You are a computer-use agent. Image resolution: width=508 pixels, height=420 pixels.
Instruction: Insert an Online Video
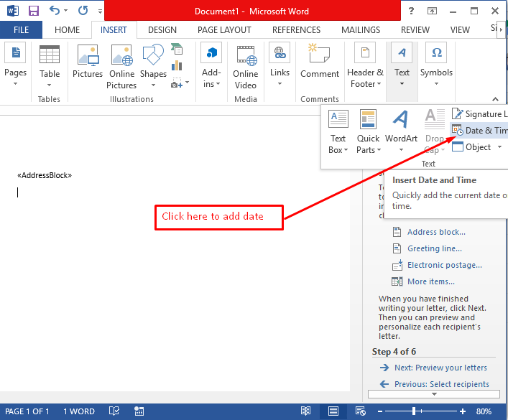point(246,67)
